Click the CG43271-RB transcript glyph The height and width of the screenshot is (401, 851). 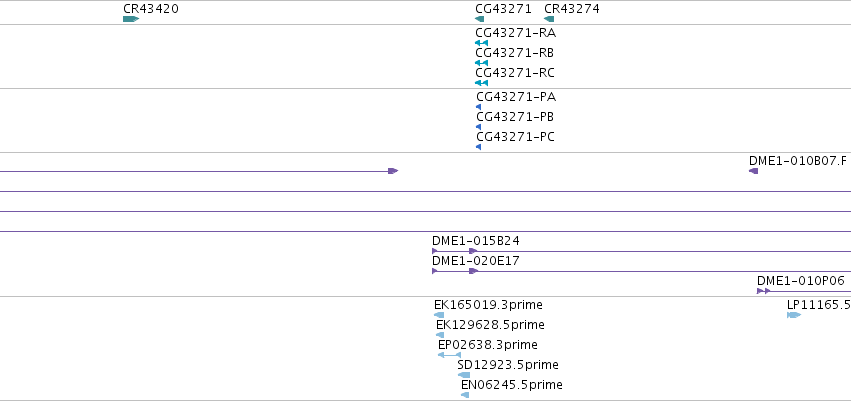tap(481, 63)
